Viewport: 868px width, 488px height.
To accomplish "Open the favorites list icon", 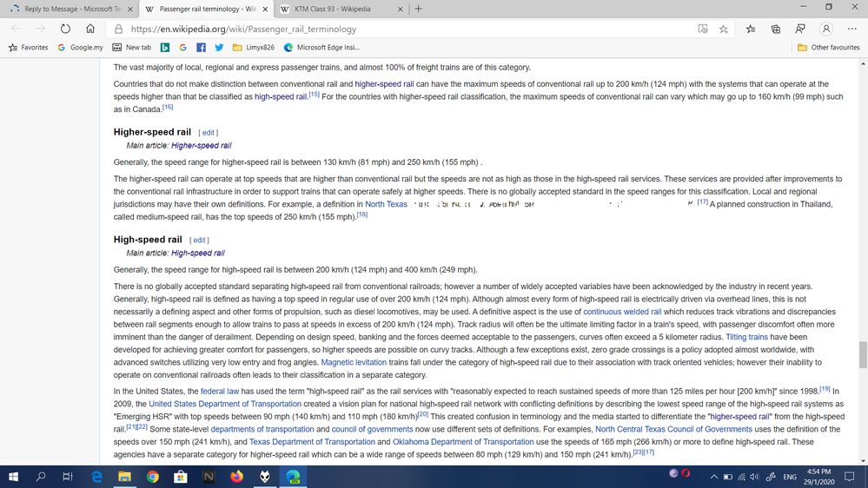I will (x=751, y=29).
